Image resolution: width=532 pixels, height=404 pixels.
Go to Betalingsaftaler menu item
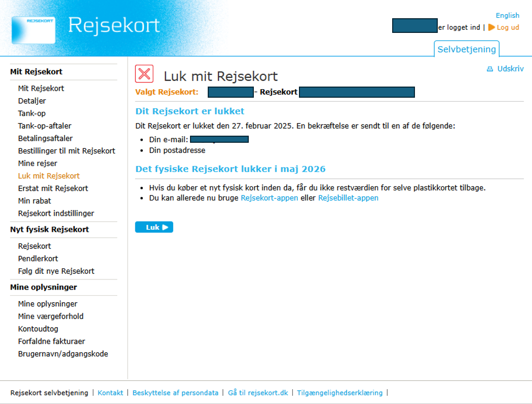coord(45,138)
